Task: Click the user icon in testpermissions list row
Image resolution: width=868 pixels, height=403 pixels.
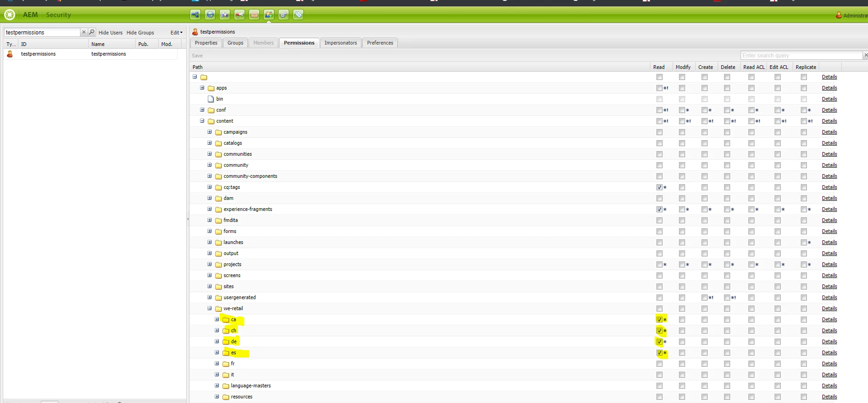Action: tap(10, 54)
